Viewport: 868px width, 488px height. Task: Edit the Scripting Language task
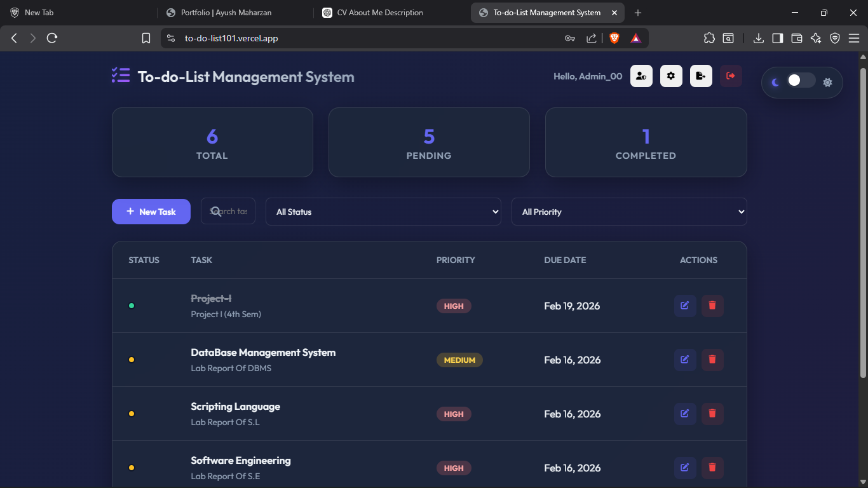click(685, 414)
